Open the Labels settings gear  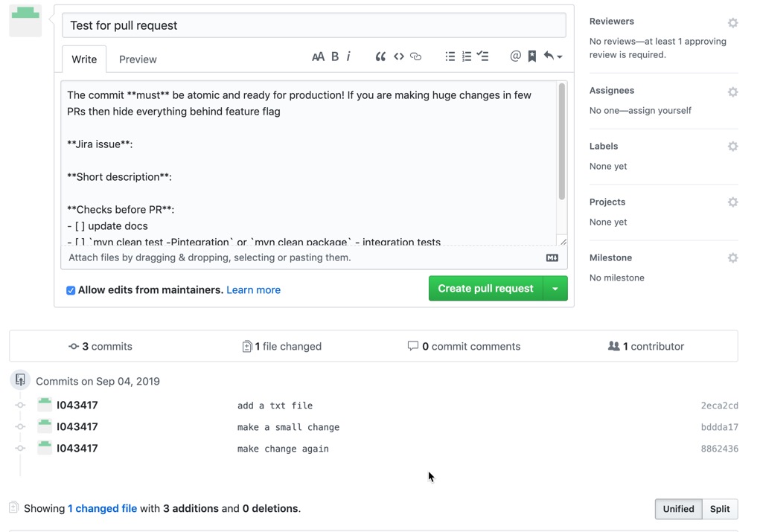tap(732, 146)
